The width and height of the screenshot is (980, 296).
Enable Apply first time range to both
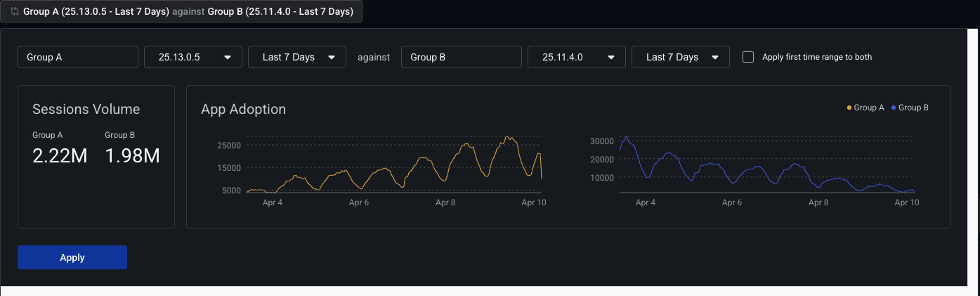[x=748, y=57]
